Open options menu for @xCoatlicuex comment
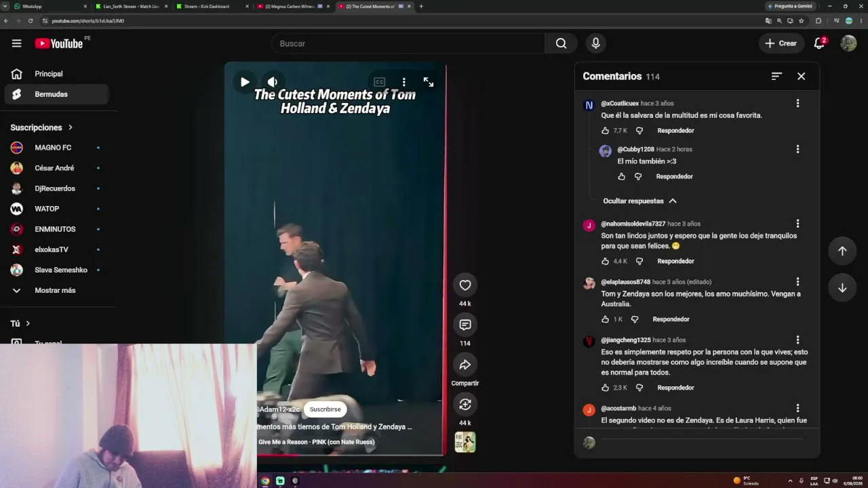 point(797,103)
